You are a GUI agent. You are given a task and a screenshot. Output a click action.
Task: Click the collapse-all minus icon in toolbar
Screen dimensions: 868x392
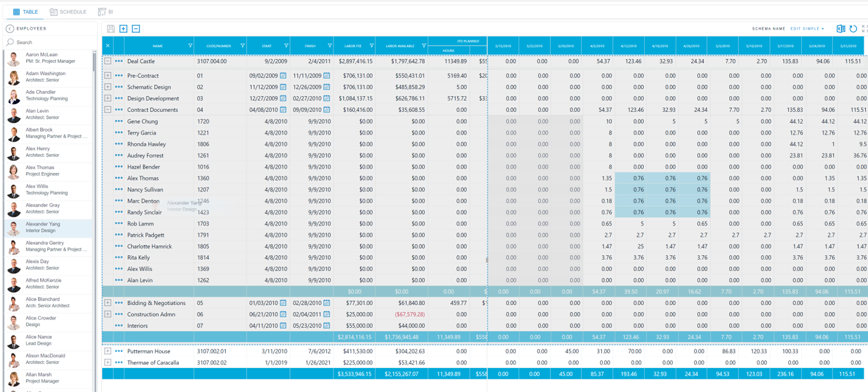coord(136,29)
